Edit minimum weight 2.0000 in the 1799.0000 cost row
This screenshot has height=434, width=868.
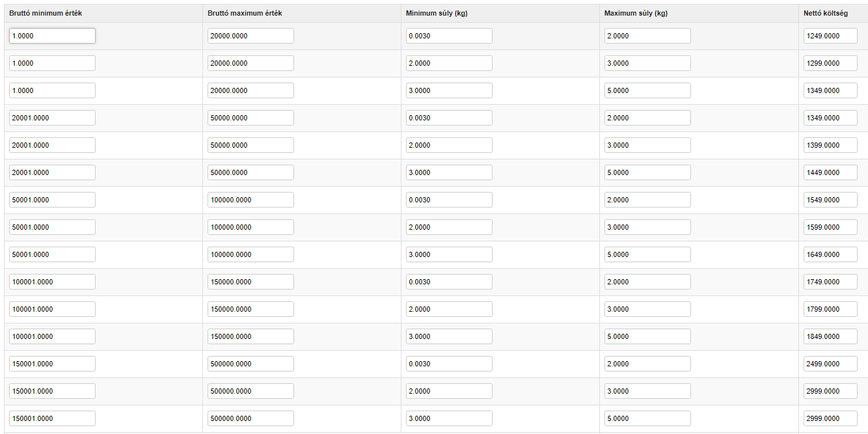pyautogui.click(x=449, y=309)
